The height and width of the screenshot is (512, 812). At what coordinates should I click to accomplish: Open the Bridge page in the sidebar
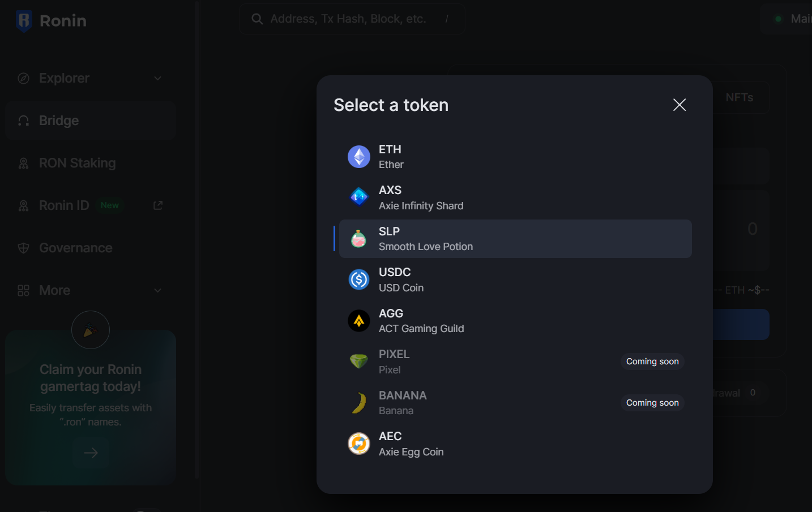59,121
